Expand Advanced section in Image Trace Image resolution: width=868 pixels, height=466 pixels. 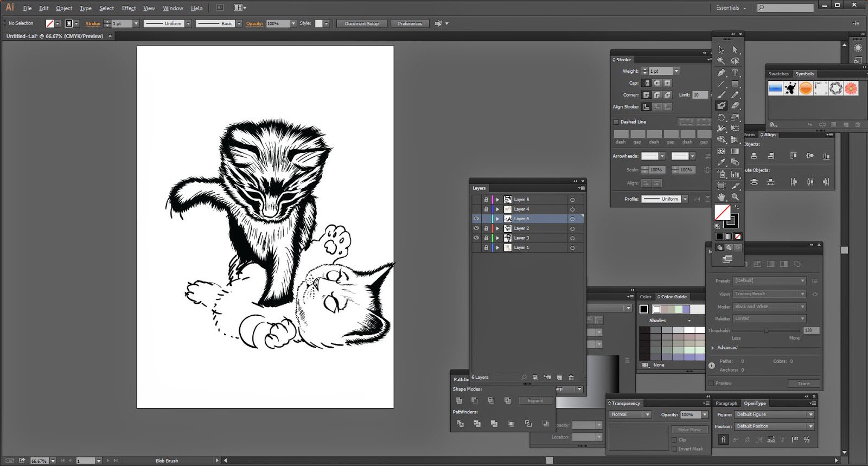point(713,348)
